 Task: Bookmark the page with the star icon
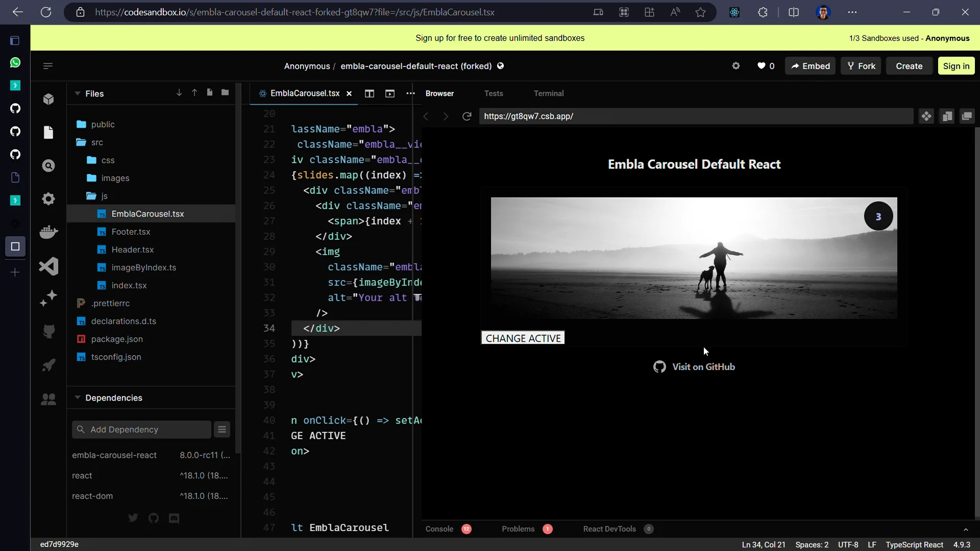[700, 12]
